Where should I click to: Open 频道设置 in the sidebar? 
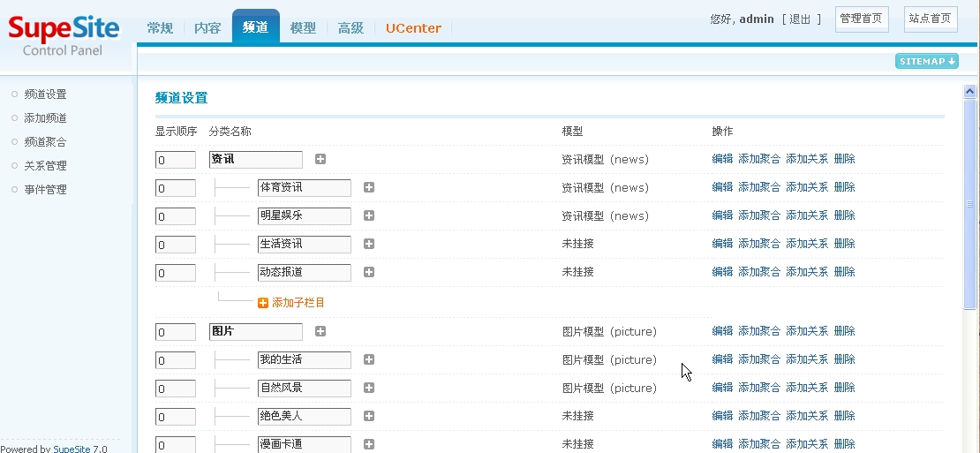tap(45, 94)
